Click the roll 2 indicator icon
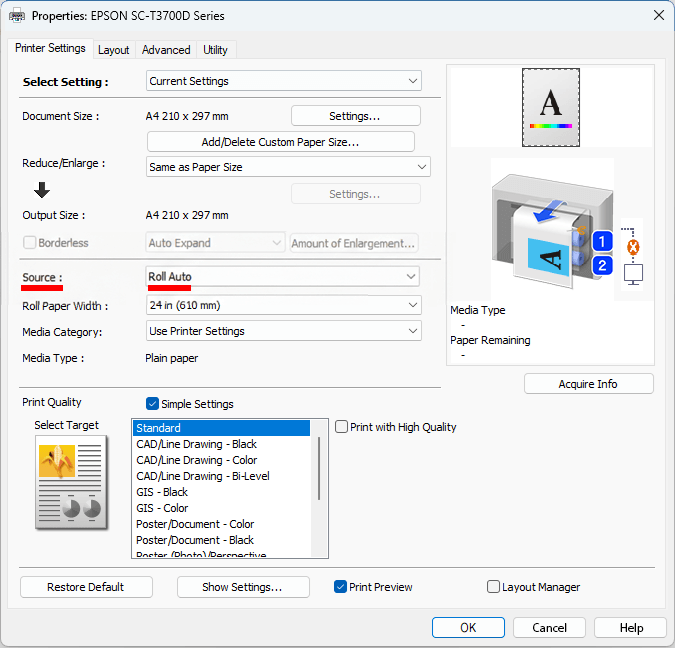The width and height of the screenshot is (675, 648). coord(602,265)
